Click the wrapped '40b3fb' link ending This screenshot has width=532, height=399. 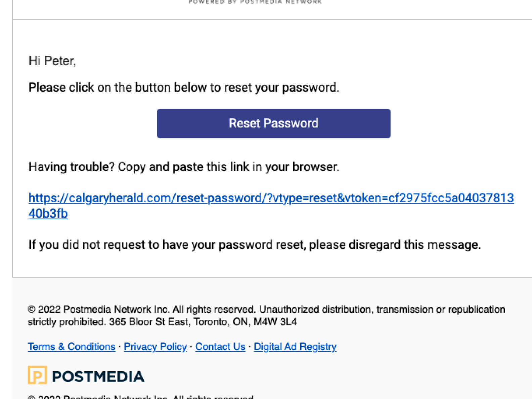pyautogui.click(x=48, y=214)
